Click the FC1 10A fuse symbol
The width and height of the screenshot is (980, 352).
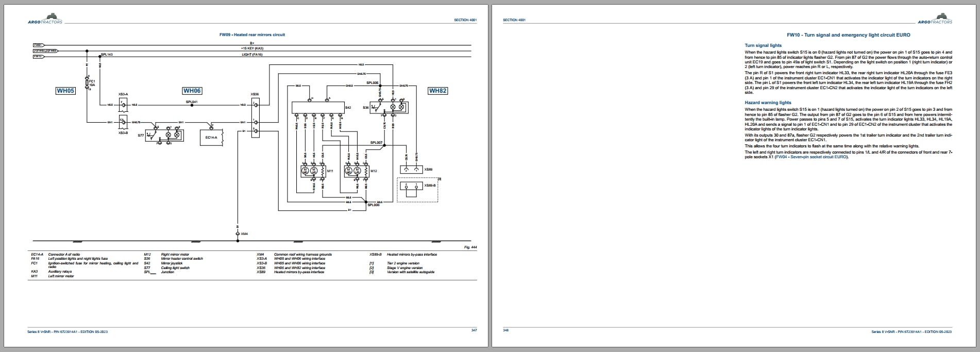88,82
